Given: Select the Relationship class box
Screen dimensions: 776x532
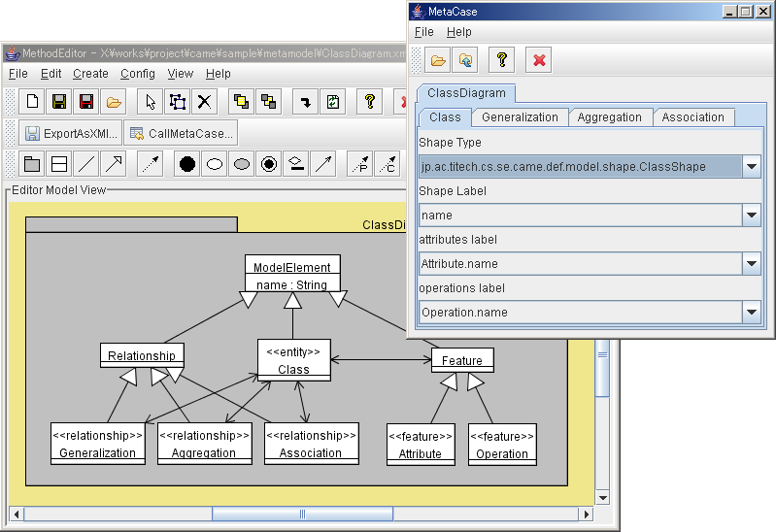Looking at the screenshot, I should click(142, 355).
